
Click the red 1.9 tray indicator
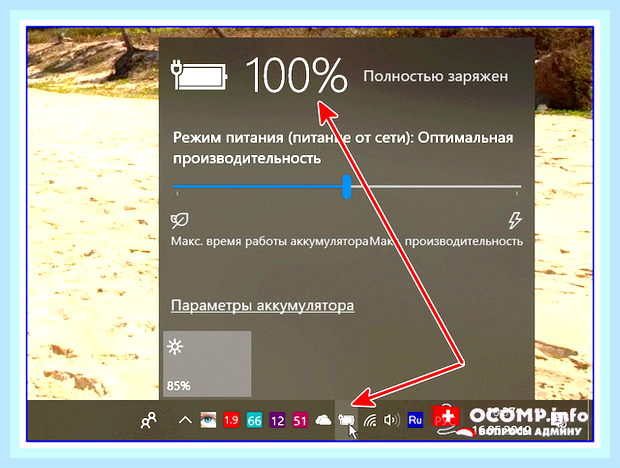click(231, 420)
